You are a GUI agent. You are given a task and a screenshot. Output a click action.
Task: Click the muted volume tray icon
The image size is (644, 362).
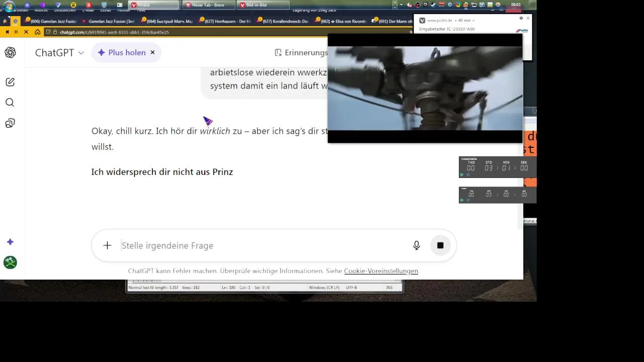(410, 5)
